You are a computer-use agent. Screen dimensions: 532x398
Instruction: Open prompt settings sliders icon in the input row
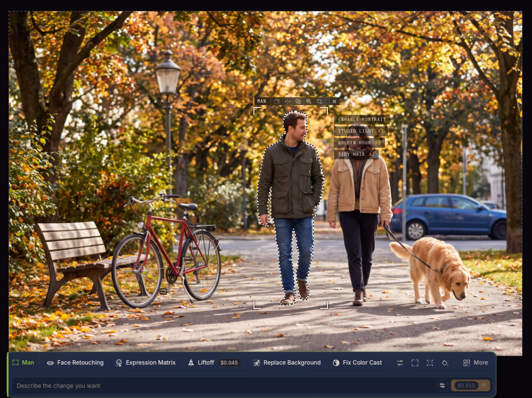click(442, 385)
